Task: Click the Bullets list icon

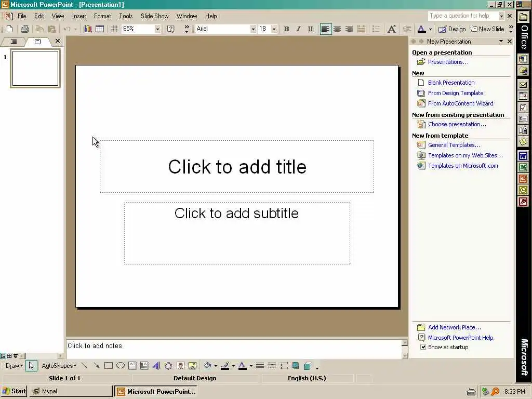Action: point(376,29)
